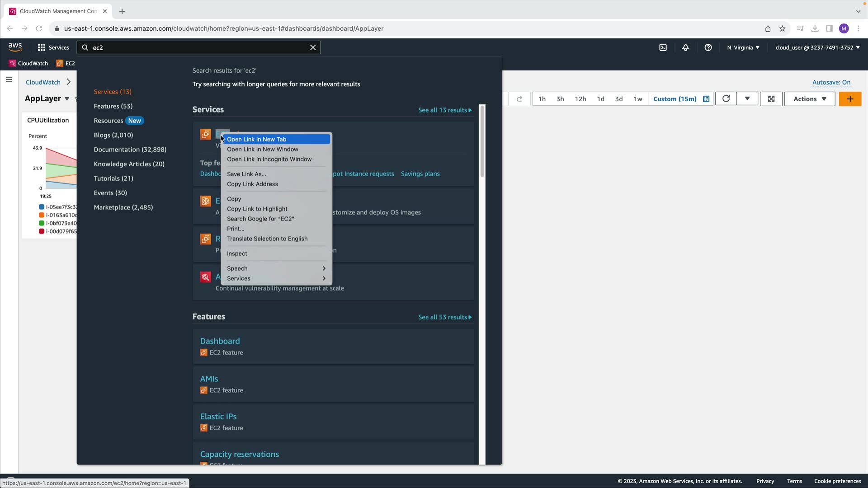
Task: Enter fullscreen with the expand icon
Action: (x=771, y=99)
